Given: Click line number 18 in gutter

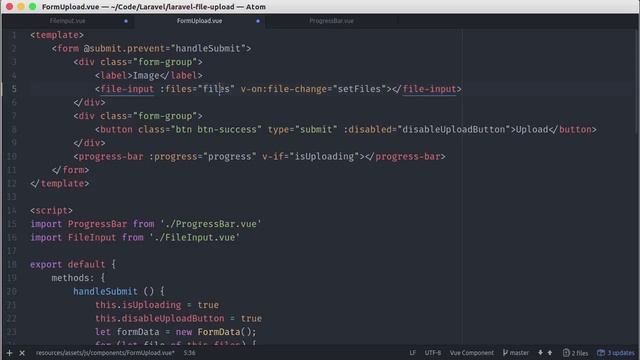Looking at the screenshot, I should coord(12,264).
